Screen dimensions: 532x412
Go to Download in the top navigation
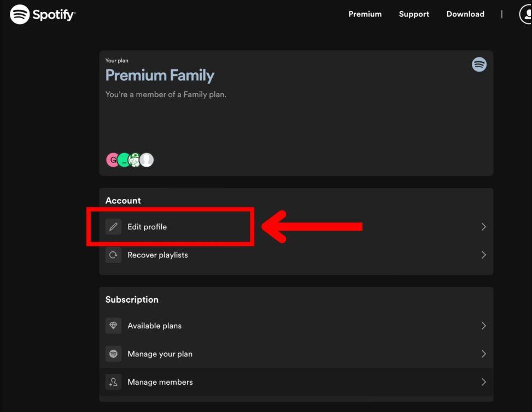(x=465, y=14)
